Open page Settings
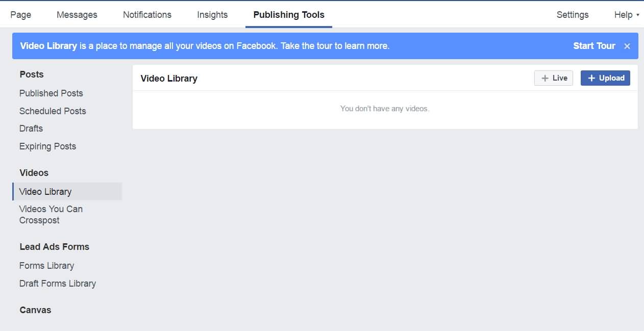644x331 pixels. pos(573,15)
